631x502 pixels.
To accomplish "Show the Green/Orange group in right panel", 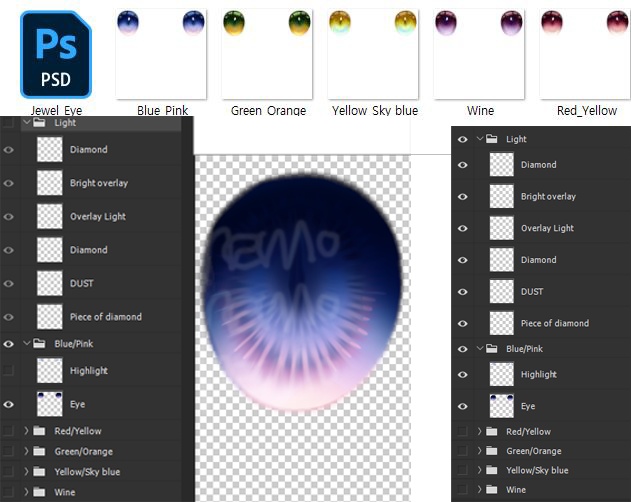I will 463,451.
